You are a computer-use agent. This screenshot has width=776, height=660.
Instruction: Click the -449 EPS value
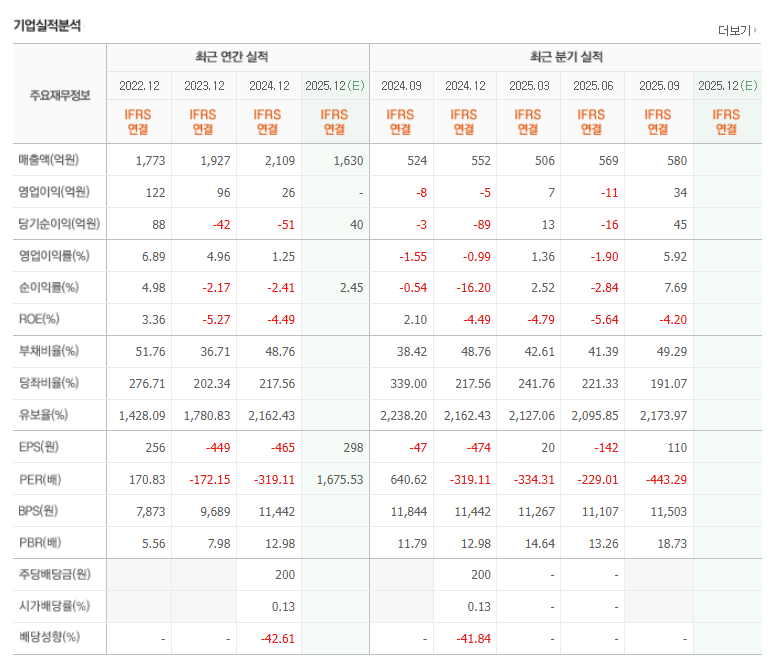pos(218,448)
